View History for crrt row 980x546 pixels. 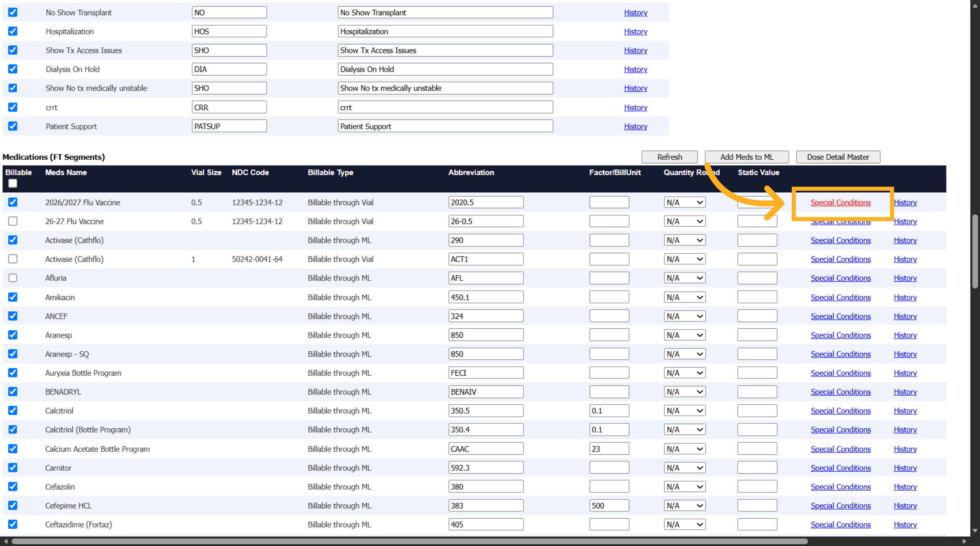pos(635,107)
